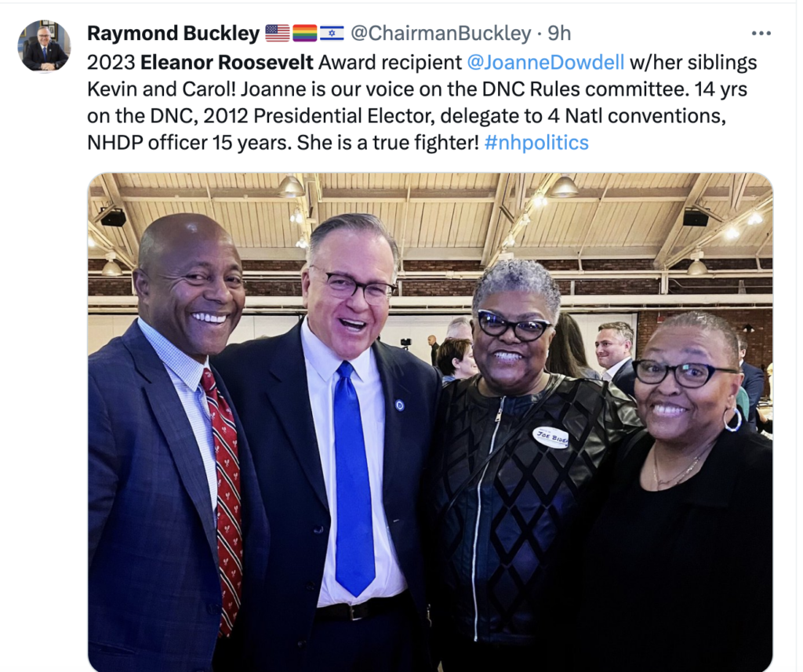The image size is (803, 672).
Task: Click the silver hoop earring in photo
Action: [732, 419]
